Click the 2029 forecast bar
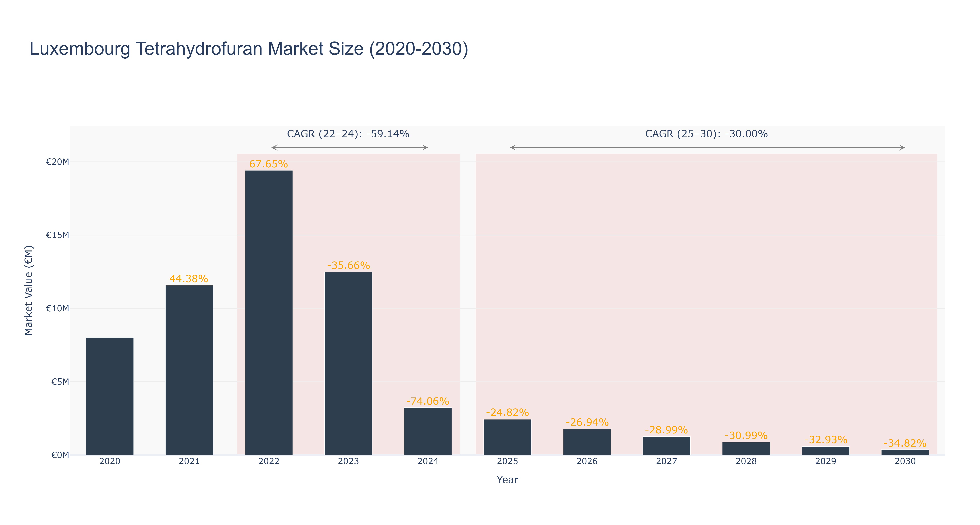The image size is (980, 525). click(x=825, y=451)
